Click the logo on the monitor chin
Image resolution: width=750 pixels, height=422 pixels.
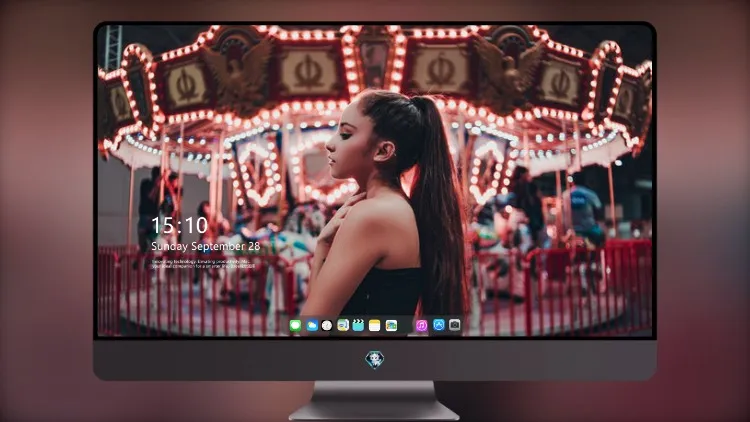coord(375,359)
